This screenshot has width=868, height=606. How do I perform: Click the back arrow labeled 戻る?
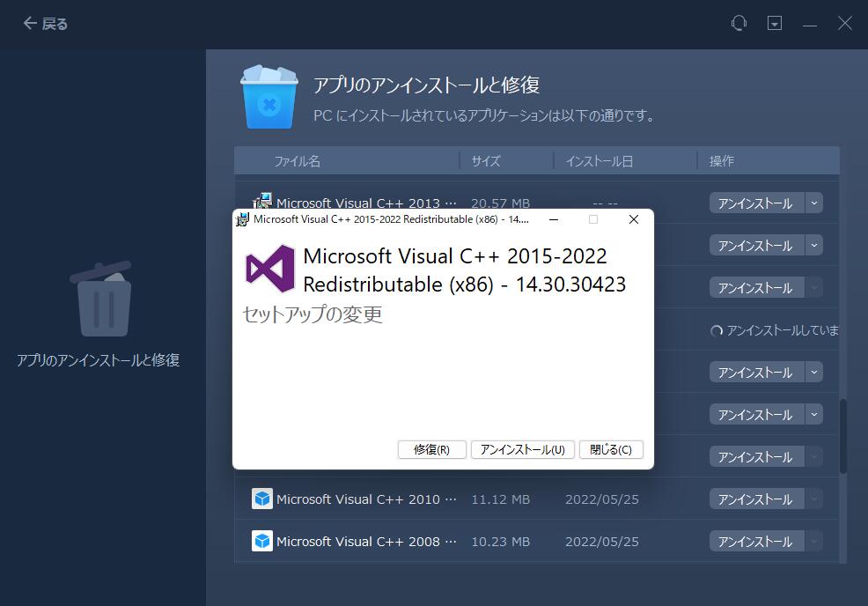[45, 24]
